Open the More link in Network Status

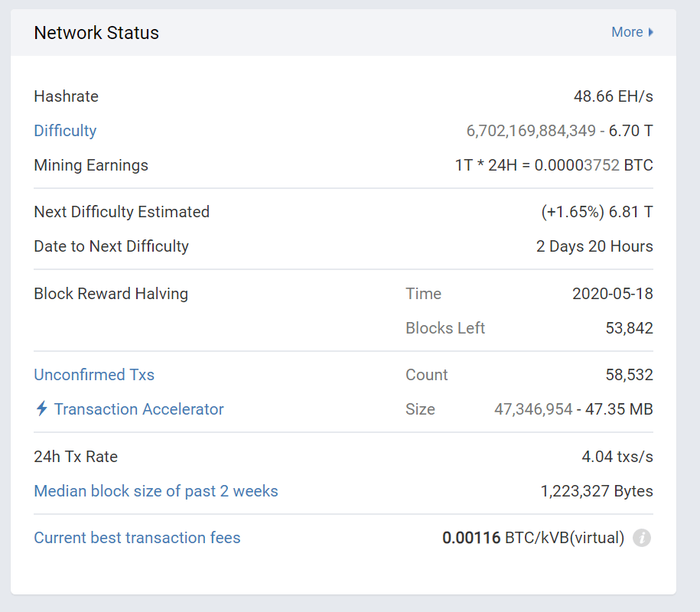tap(632, 32)
